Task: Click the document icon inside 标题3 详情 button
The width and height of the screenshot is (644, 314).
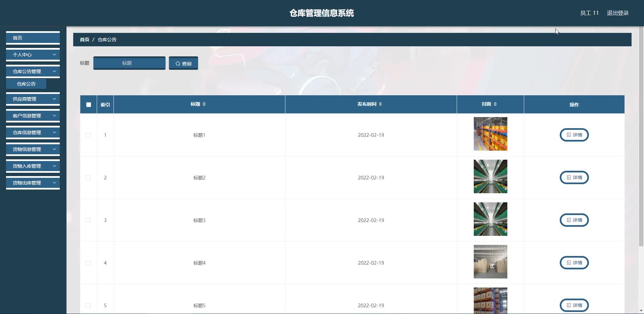Action: coord(568,220)
